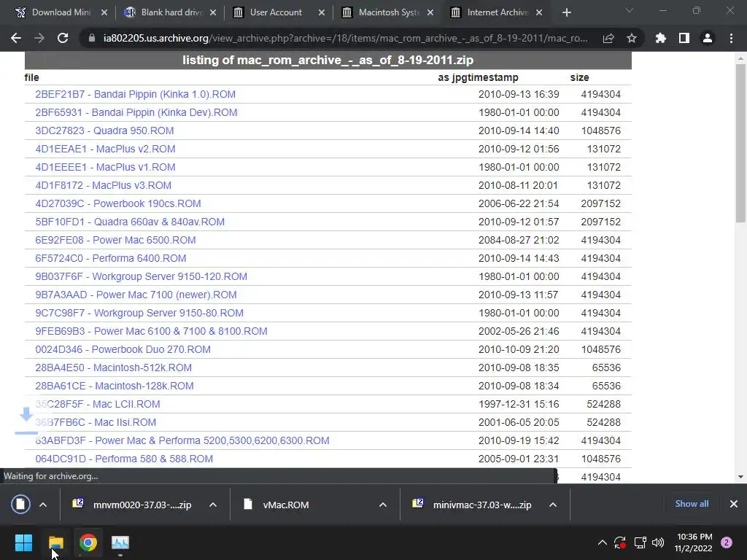Show all downloads

[x=692, y=504]
